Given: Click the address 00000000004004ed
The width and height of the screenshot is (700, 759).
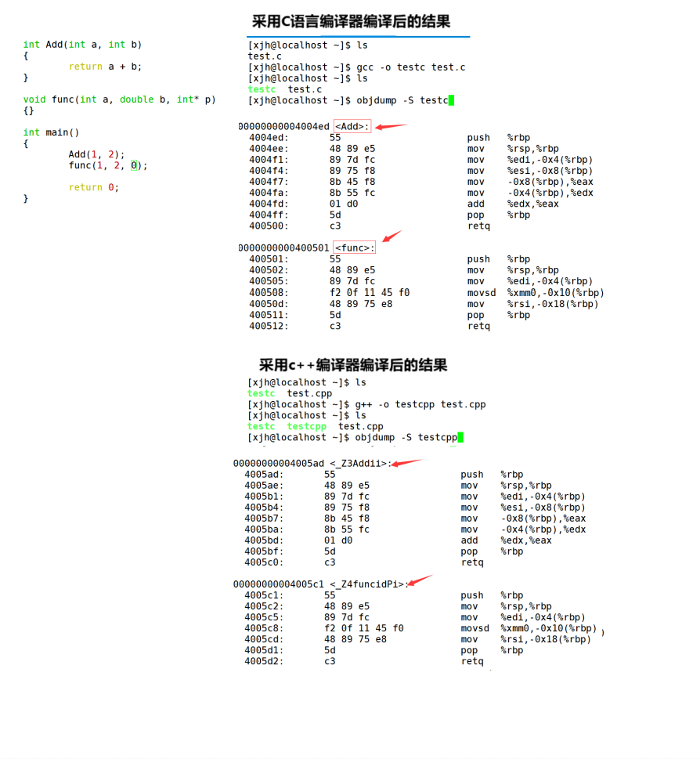Looking at the screenshot, I should pyautogui.click(x=283, y=126).
